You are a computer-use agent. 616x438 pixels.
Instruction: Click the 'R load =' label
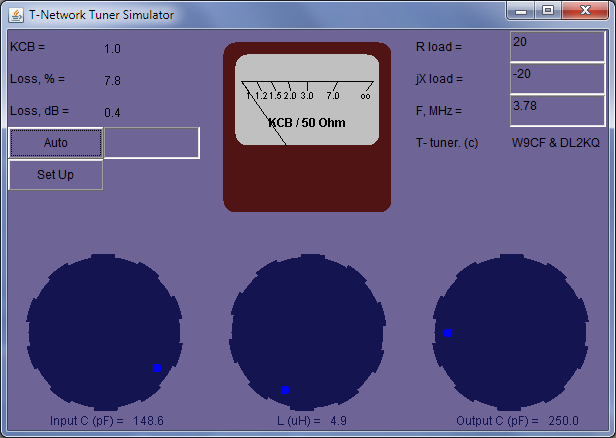[x=439, y=47]
